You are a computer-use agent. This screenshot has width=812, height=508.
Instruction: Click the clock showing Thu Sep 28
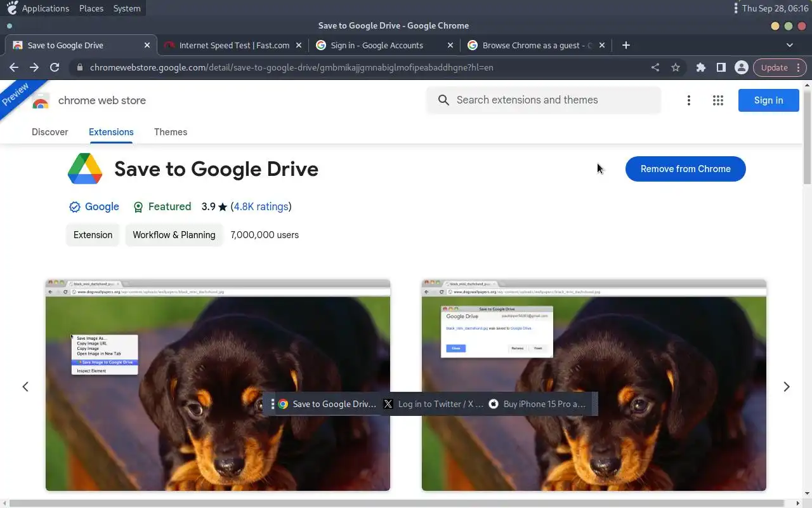pyautogui.click(x=775, y=8)
